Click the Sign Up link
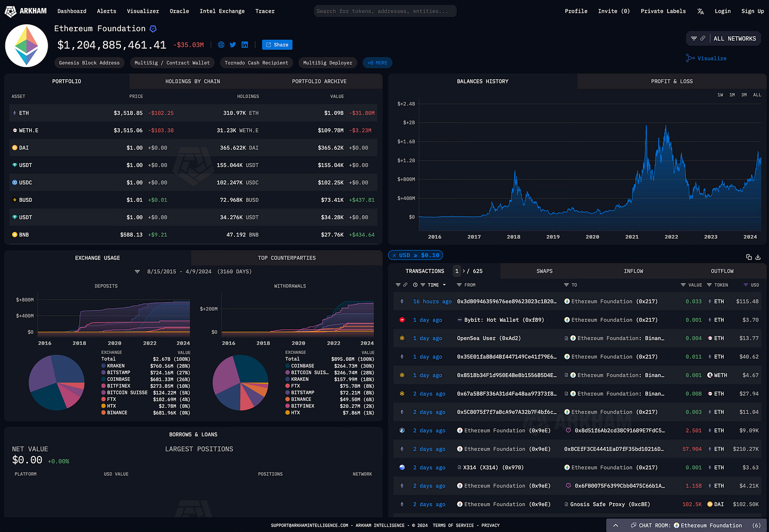 (752, 11)
